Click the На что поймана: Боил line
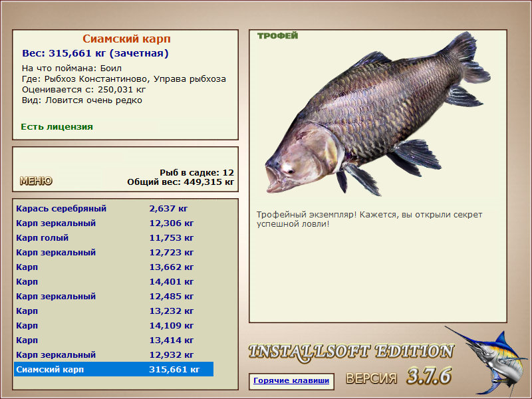This screenshot has height=399, width=532. click(72, 68)
